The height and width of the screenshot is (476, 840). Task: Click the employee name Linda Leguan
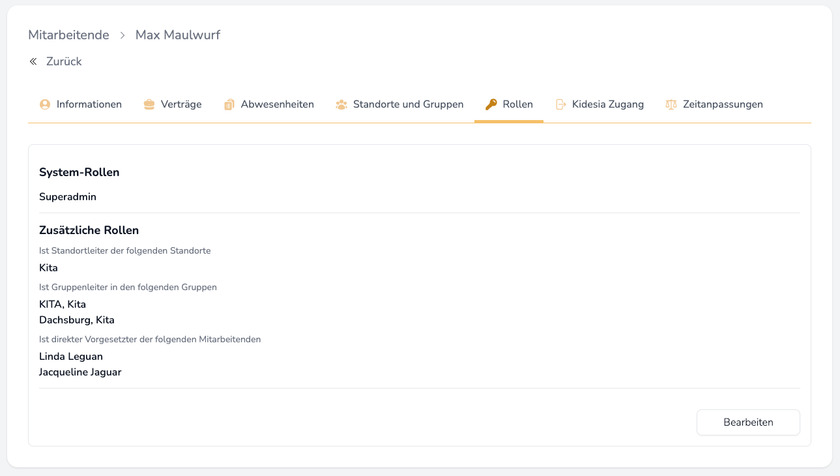tap(71, 356)
